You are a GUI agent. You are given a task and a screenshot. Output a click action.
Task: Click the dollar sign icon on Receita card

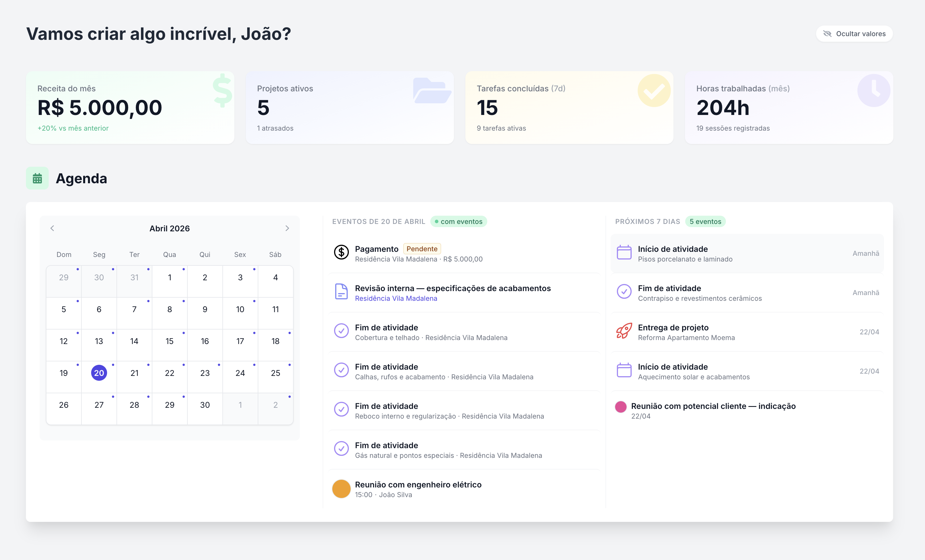pos(222,90)
